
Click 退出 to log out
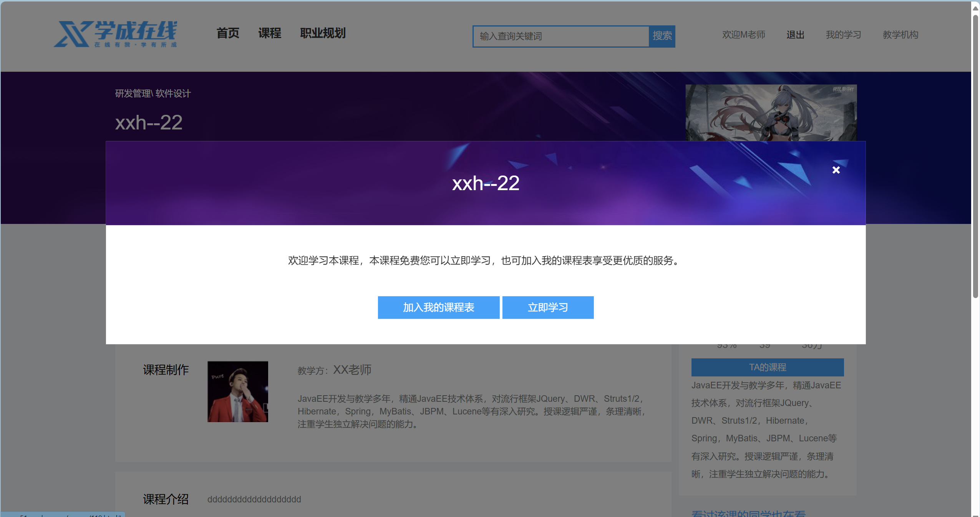[795, 35]
